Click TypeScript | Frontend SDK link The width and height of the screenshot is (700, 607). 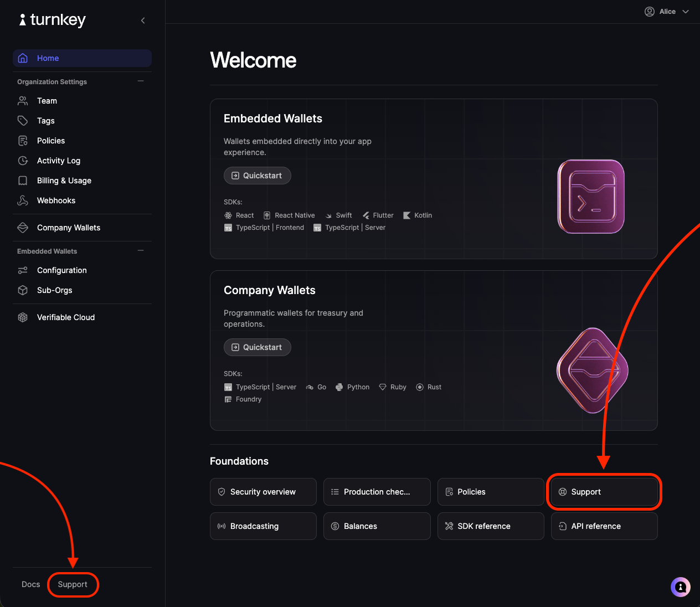[264, 228]
